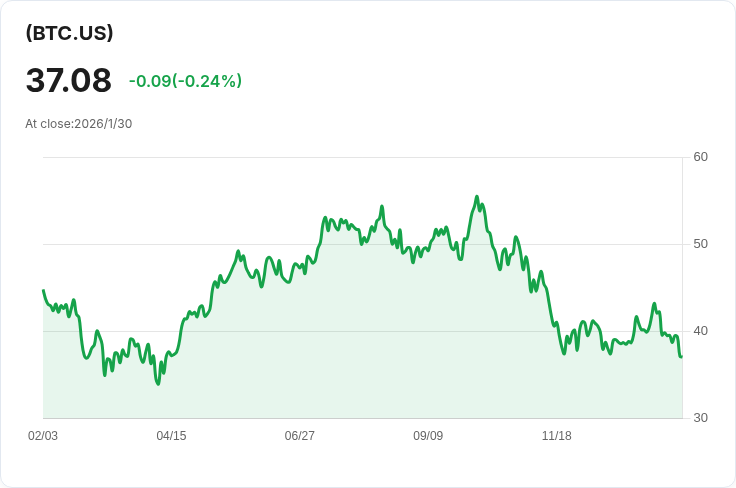This screenshot has height=488, width=736.
Task: Click the 37.08 current price value
Action: (x=68, y=80)
